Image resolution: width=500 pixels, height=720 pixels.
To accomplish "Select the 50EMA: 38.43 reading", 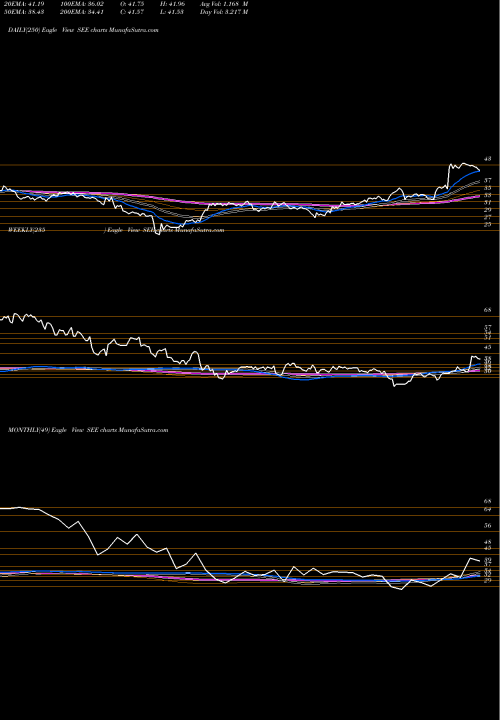I will coord(24,12).
